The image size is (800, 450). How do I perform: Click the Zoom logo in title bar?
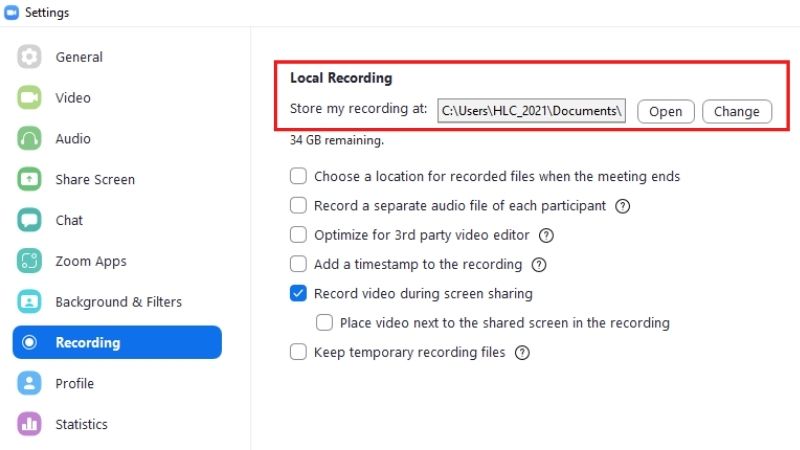pos(11,12)
